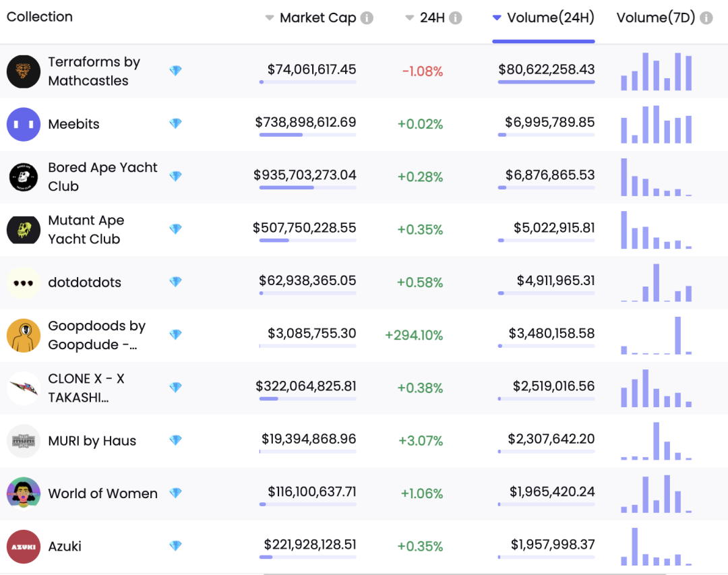Open the Meebits collection link
The height and width of the screenshot is (575, 728).
pyautogui.click(x=74, y=124)
